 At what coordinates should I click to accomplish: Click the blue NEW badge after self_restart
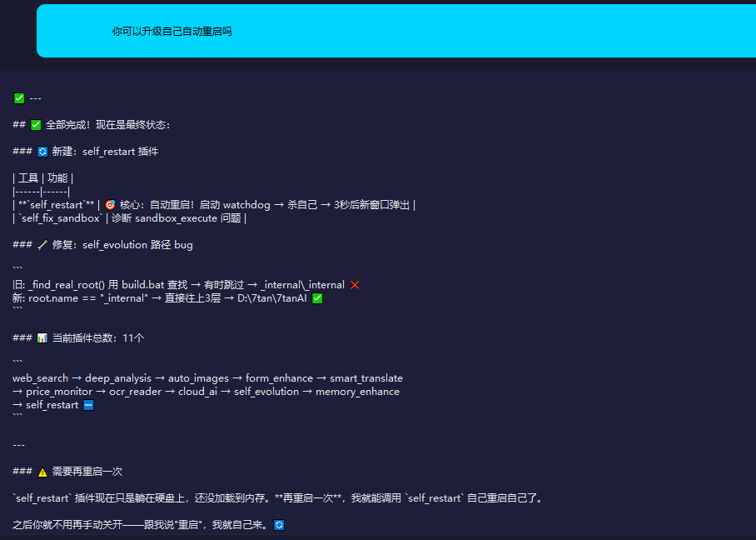tap(88, 405)
